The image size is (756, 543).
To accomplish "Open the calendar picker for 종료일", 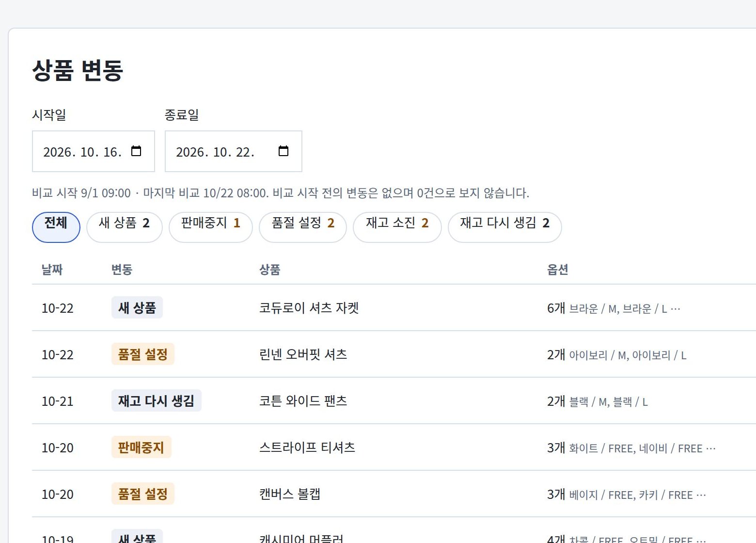I will [x=283, y=151].
